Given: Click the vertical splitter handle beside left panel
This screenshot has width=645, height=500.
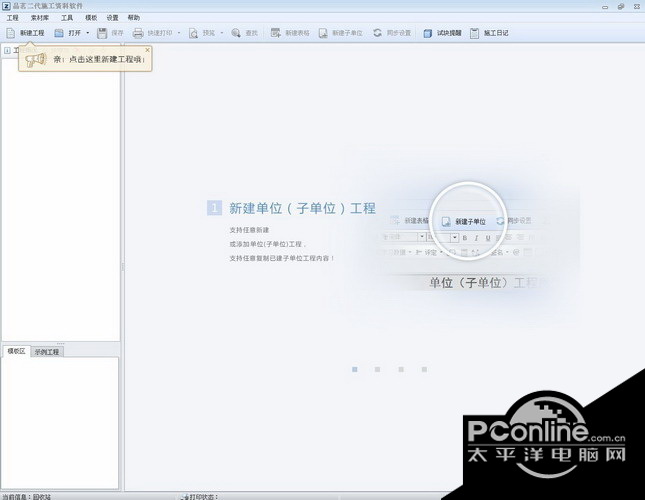Looking at the screenshot, I should 123,267.
